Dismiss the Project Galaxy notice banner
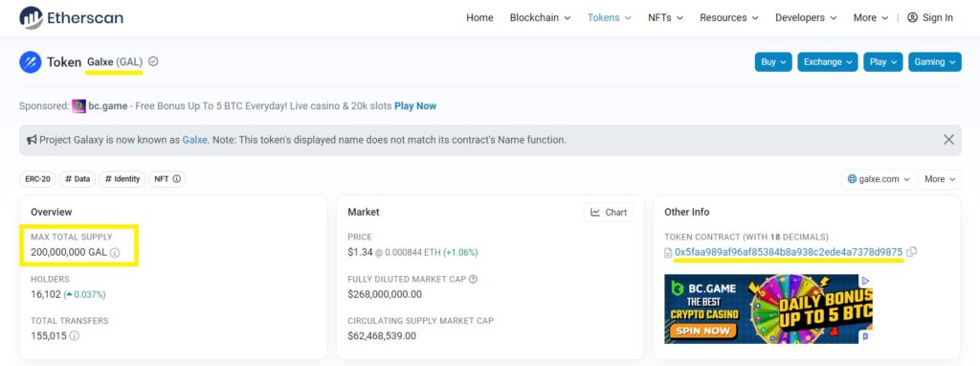 click(948, 140)
